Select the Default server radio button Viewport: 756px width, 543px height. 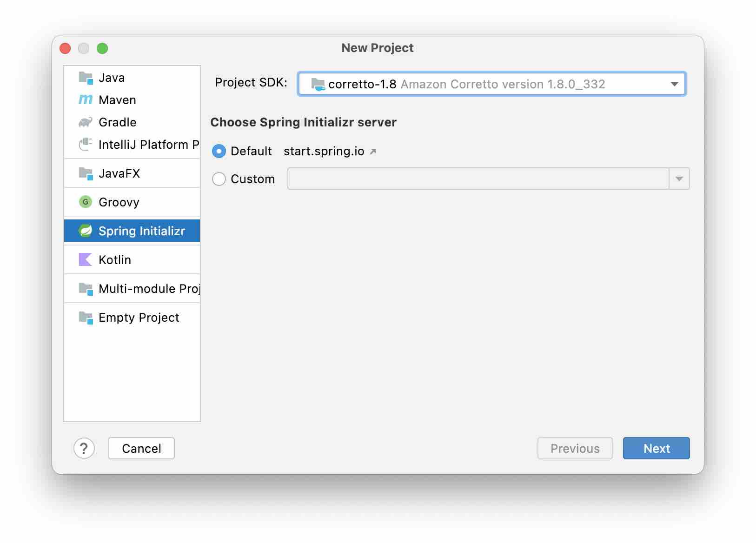[x=219, y=151]
